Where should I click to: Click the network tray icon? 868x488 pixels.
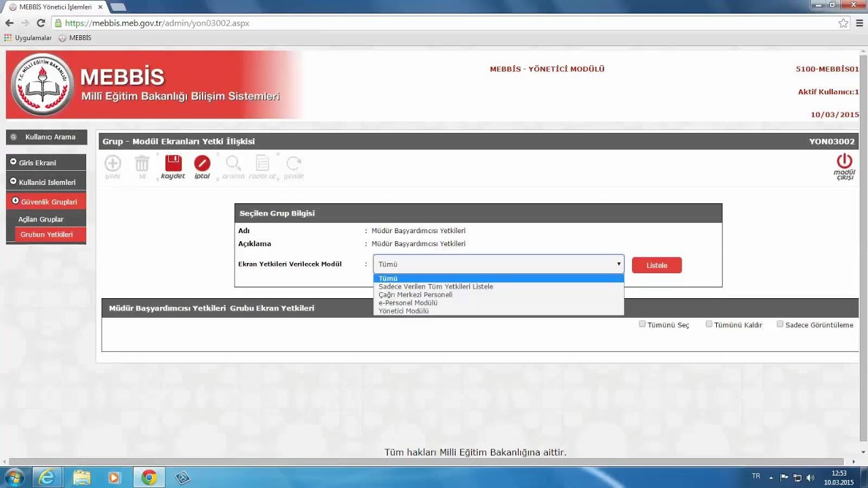(x=797, y=478)
